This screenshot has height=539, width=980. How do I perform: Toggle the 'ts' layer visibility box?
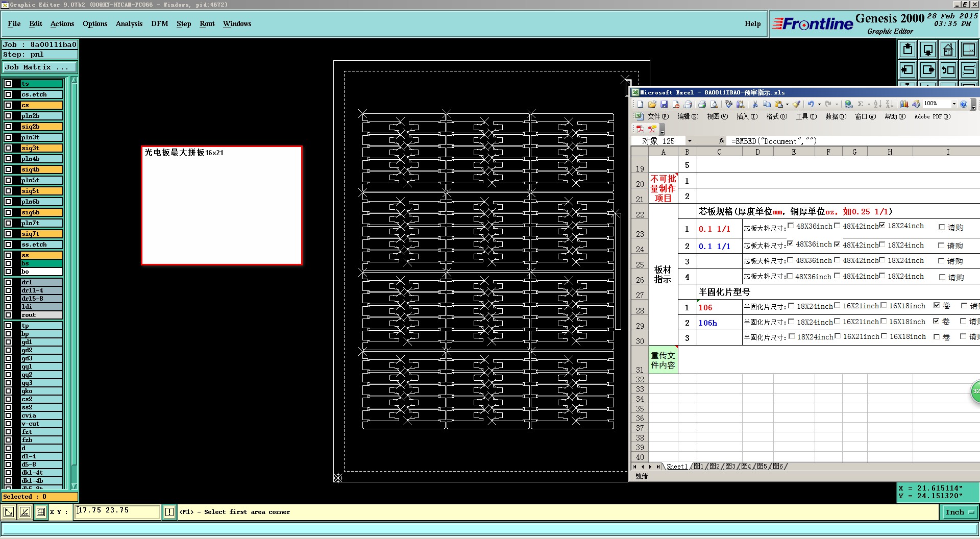point(8,84)
